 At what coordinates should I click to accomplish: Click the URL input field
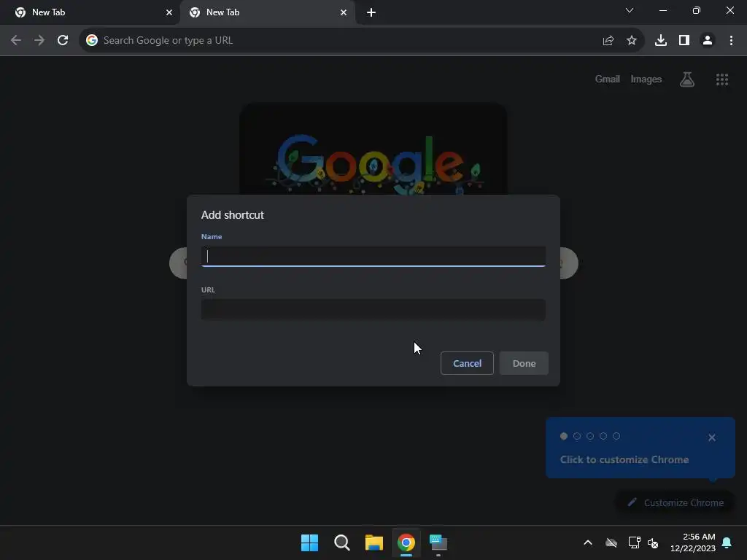pyautogui.click(x=373, y=309)
